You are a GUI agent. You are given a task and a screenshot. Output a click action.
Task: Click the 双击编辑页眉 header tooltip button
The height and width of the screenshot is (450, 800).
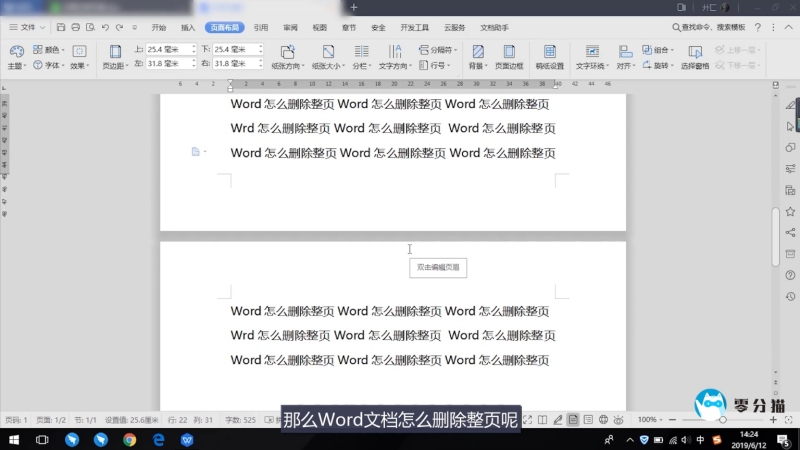coord(439,267)
